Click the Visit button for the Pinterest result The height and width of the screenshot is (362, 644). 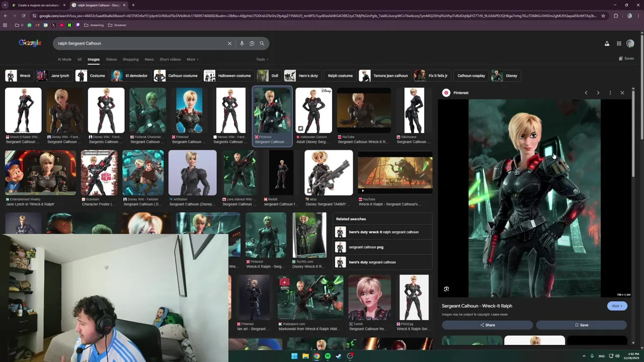coord(617,306)
